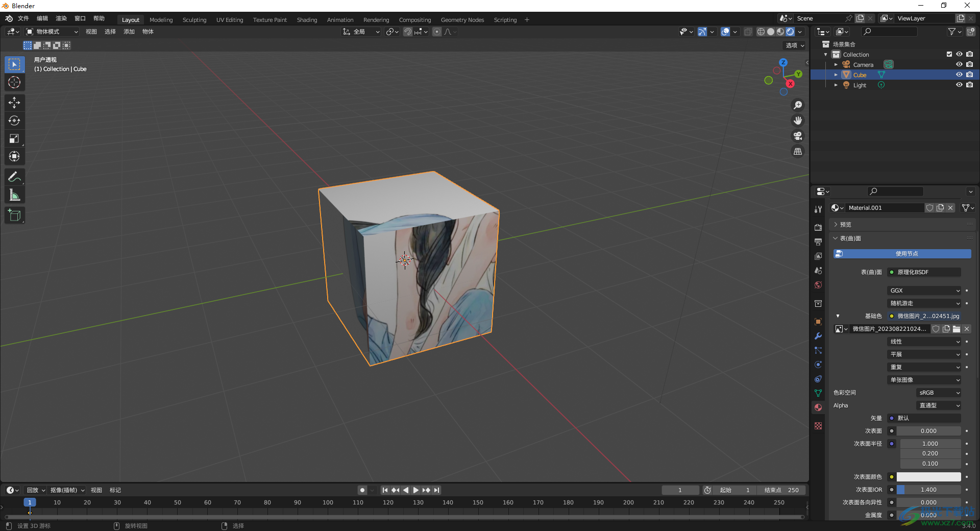Select the Scale tool
This screenshot has width=980, height=531.
click(14, 138)
